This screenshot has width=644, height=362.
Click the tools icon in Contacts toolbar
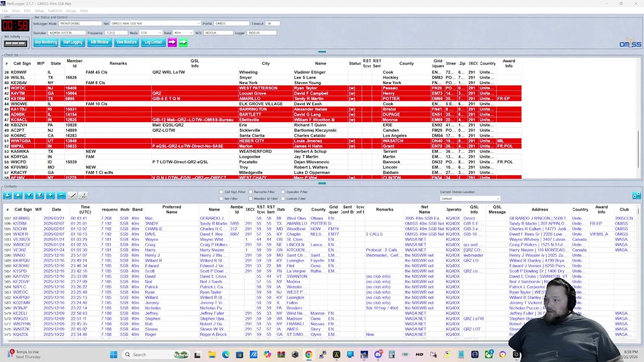pyautogui.click(x=83, y=195)
